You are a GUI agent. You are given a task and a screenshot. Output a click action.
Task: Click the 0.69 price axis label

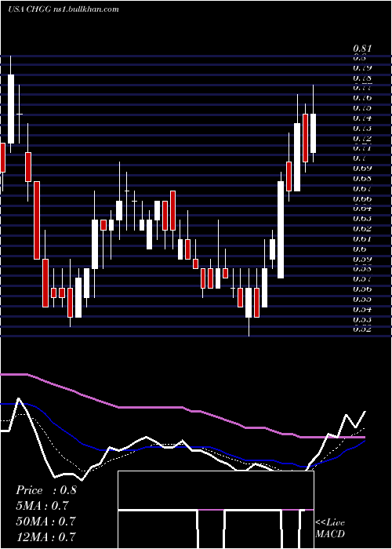point(362,168)
